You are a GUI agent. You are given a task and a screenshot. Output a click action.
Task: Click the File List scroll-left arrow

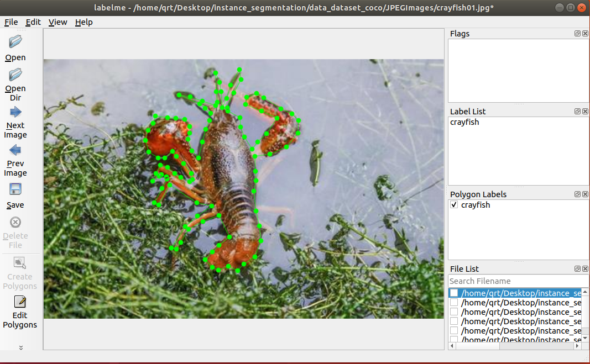coord(452,346)
